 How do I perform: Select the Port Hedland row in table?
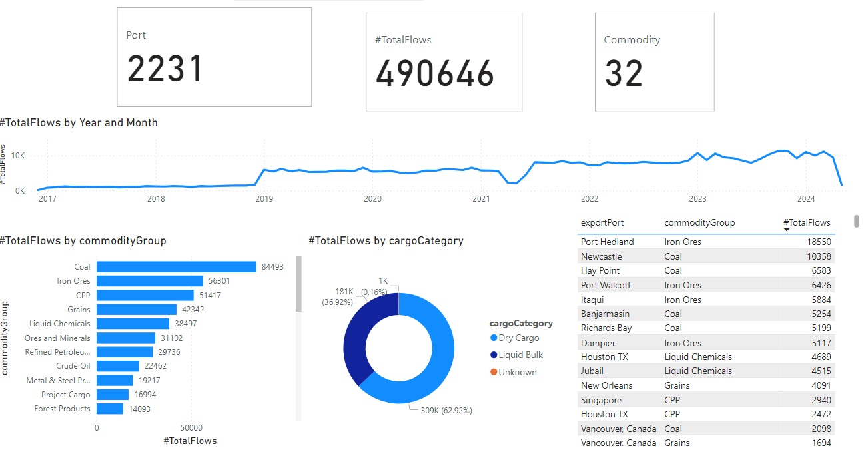(705, 242)
